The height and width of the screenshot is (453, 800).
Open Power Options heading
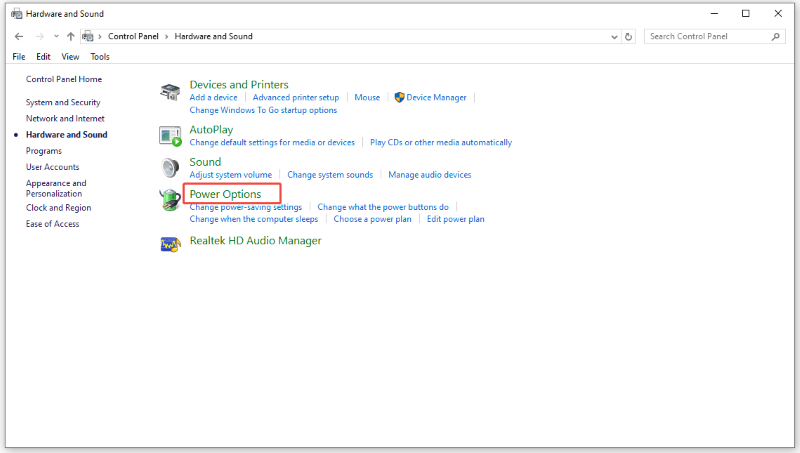(x=225, y=194)
